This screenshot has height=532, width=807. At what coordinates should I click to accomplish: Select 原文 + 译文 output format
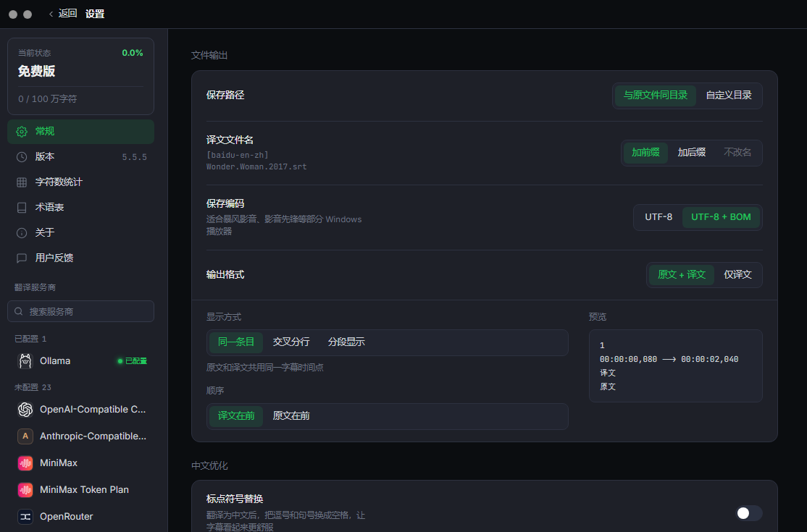(682, 274)
